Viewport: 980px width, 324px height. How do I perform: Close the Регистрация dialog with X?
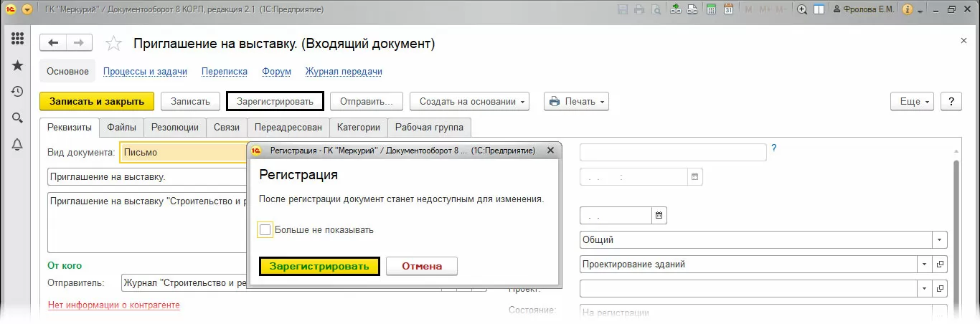click(550, 151)
